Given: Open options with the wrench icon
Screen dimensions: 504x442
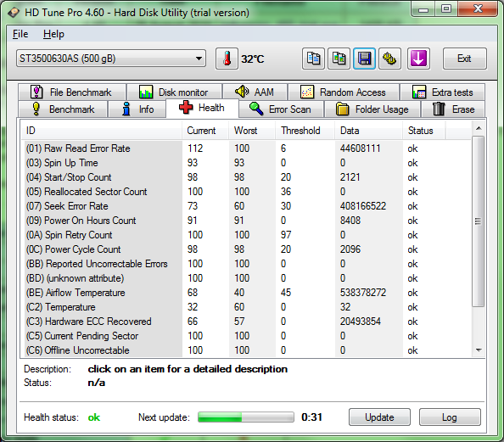Looking at the screenshot, I should coord(389,59).
